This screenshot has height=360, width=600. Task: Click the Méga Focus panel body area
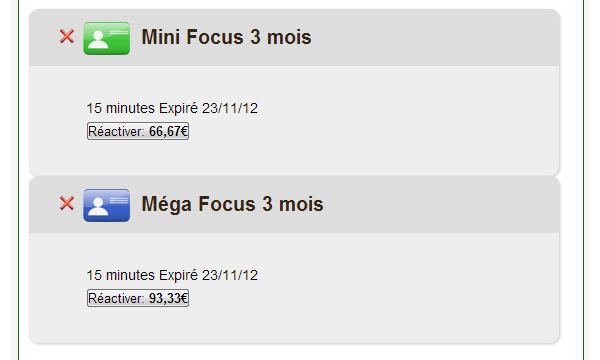click(294, 287)
